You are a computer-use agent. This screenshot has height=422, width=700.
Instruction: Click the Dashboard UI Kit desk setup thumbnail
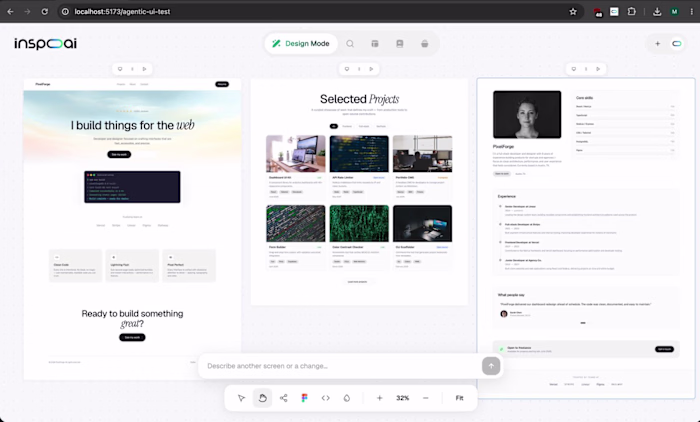[296, 154]
